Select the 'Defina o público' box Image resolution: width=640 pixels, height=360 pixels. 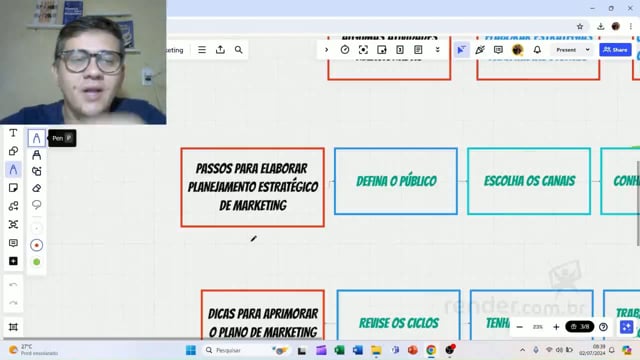[396, 181]
